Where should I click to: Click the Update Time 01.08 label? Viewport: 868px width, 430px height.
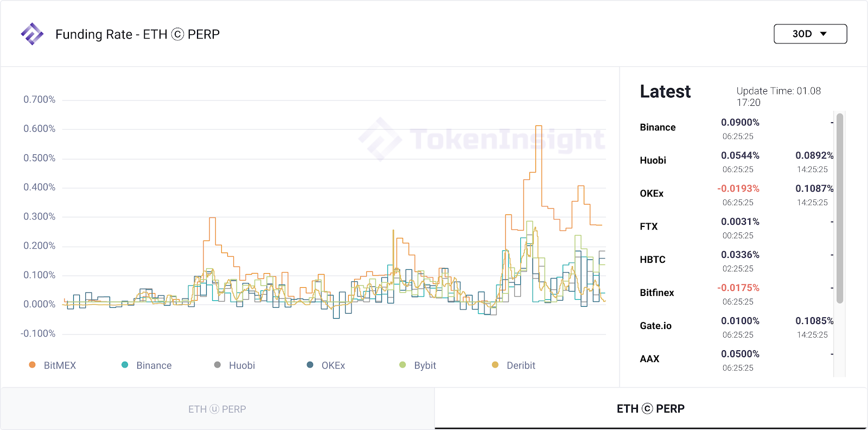(778, 97)
